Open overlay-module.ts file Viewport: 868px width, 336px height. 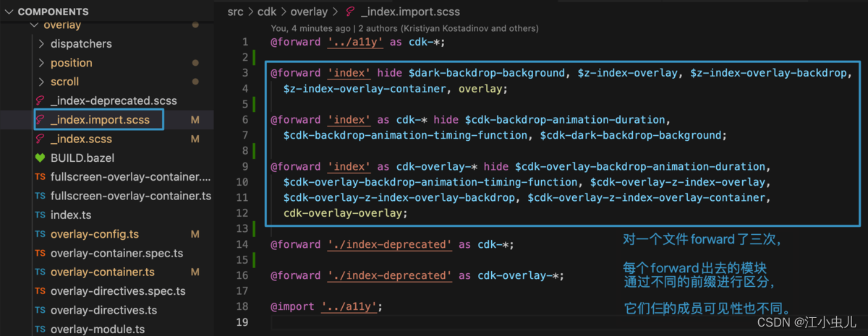coord(98,329)
